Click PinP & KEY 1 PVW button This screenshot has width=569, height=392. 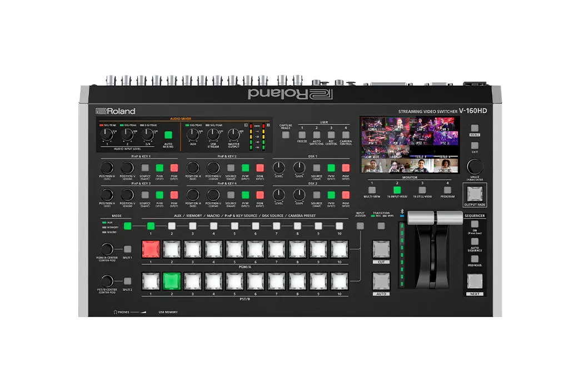point(159,168)
